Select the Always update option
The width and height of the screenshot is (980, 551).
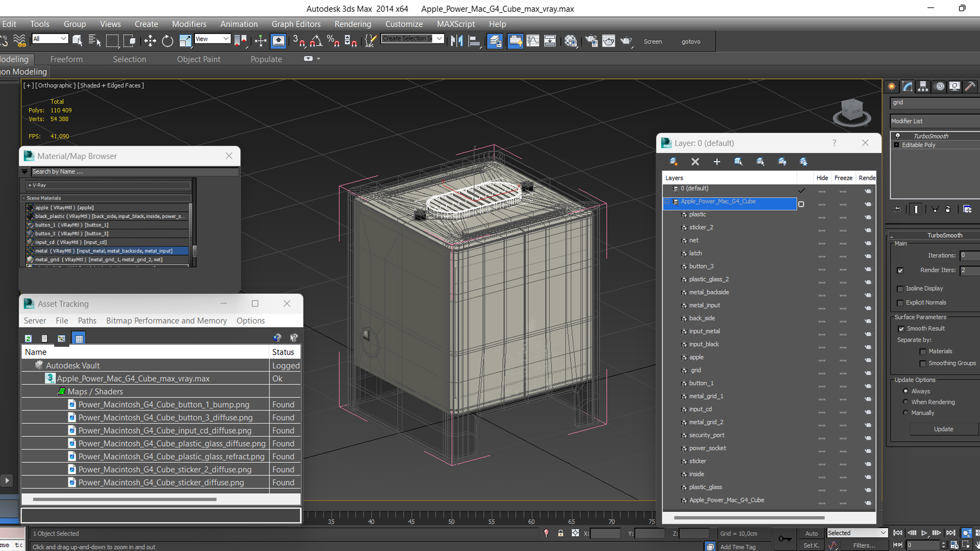(x=905, y=391)
